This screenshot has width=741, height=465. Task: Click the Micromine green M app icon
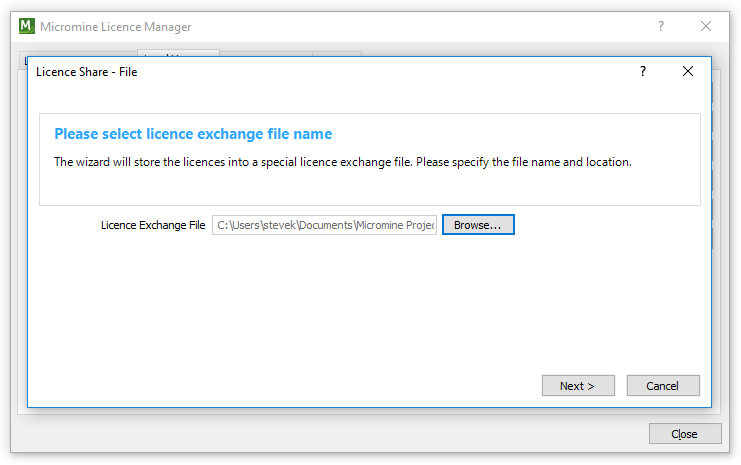(x=27, y=26)
